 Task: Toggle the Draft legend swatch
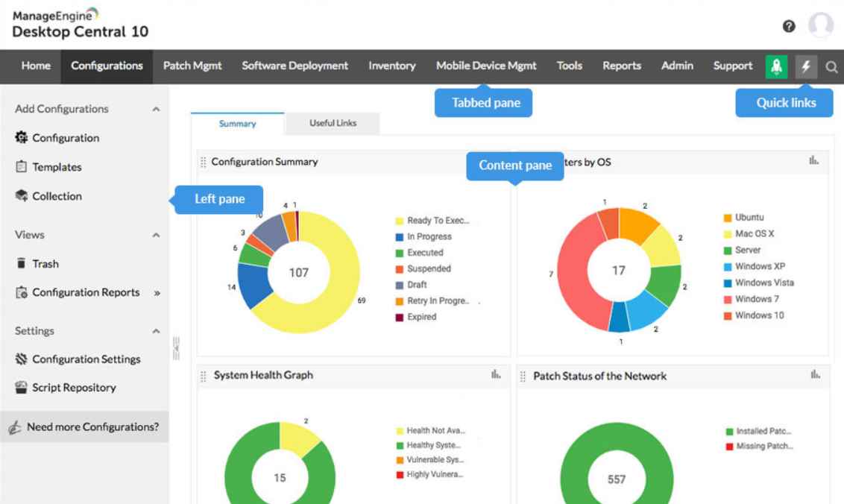400,286
